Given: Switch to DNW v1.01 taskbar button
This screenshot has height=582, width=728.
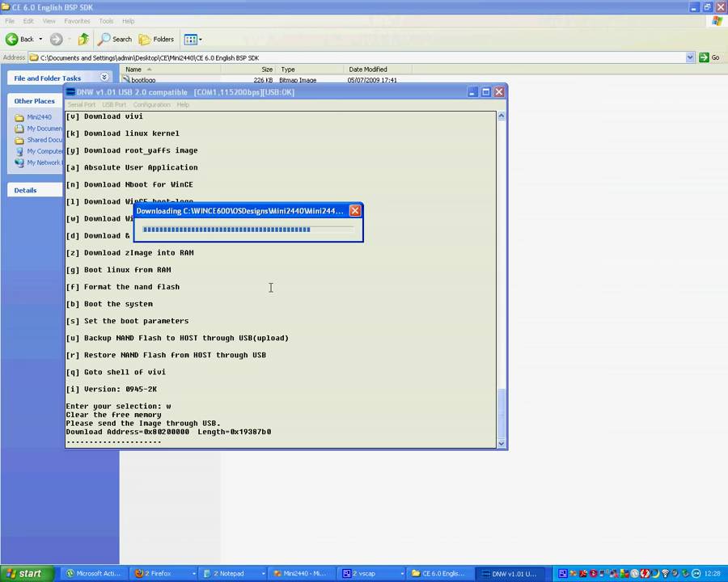Looking at the screenshot, I should click(510, 574).
